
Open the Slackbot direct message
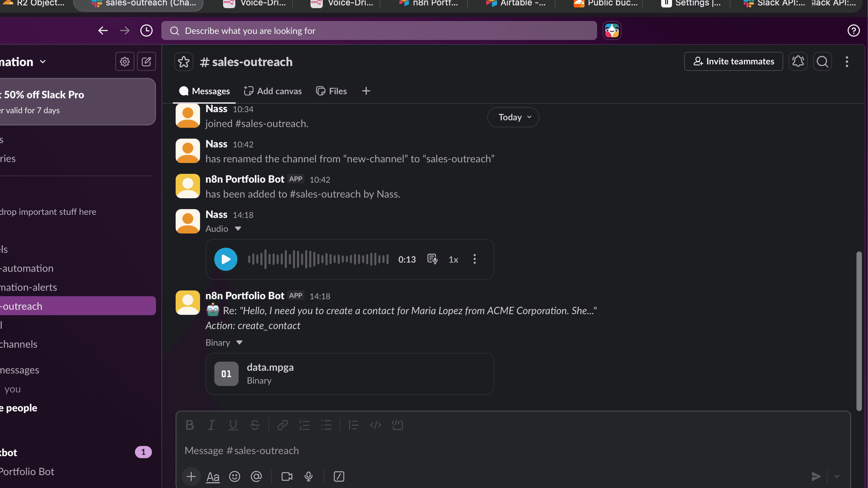[78, 452]
